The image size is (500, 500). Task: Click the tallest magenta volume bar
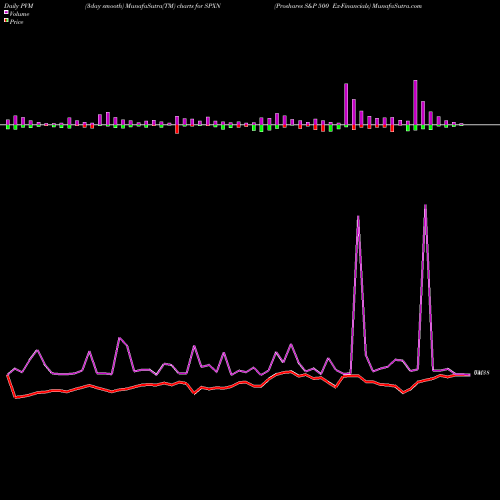[415, 103]
